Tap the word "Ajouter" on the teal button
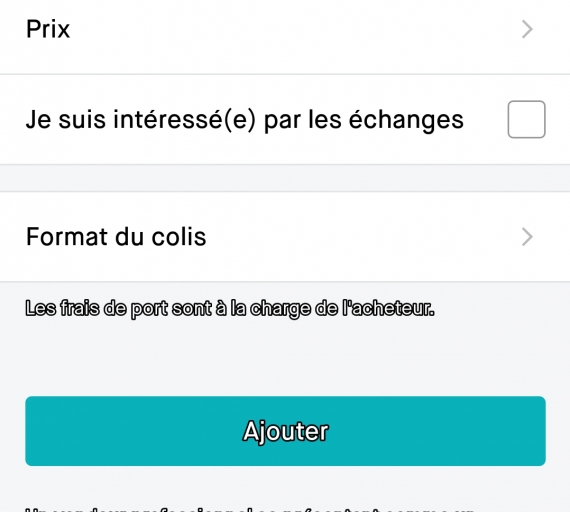The height and width of the screenshot is (512, 570). [x=286, y=432]
